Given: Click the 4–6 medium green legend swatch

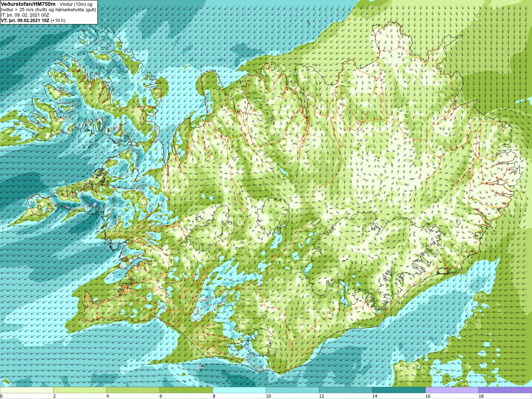Looking at the screenshot, I should 133,390.
